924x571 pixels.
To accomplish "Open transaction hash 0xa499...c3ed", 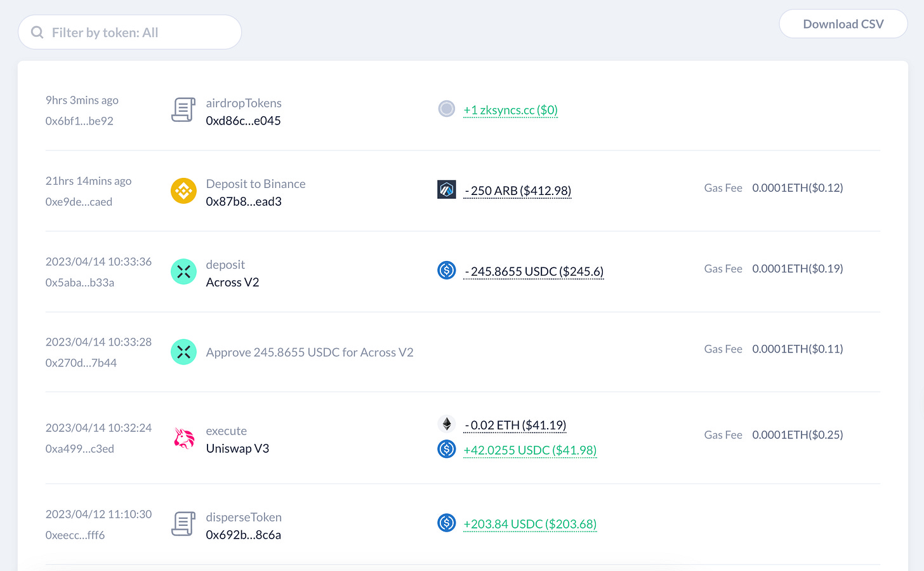I will 80,448.
